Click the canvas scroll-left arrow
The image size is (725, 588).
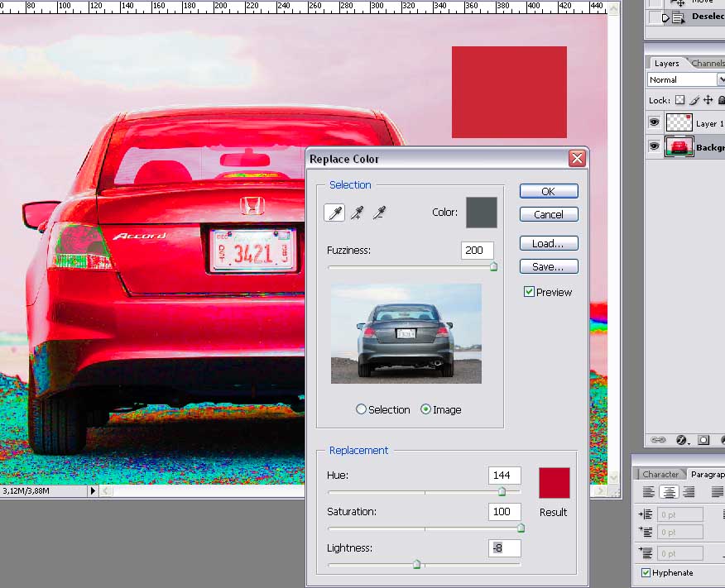click(x=106, y=490)
